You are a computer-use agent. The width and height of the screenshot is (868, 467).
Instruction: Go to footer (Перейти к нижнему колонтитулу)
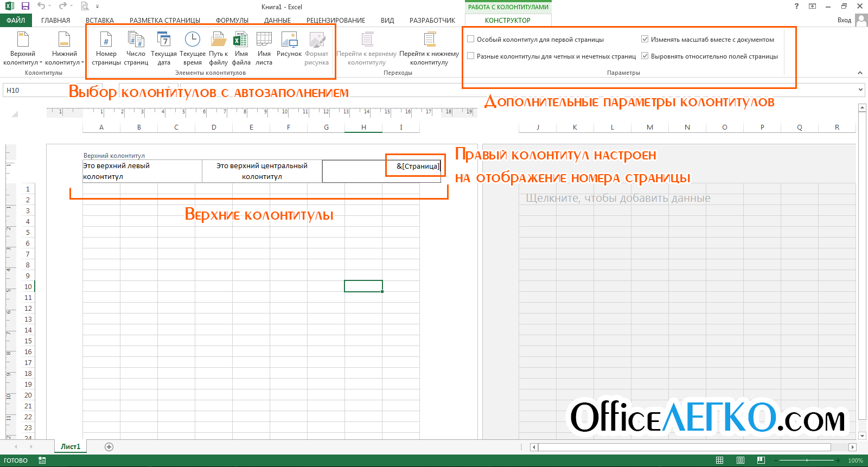pos(429,49)
